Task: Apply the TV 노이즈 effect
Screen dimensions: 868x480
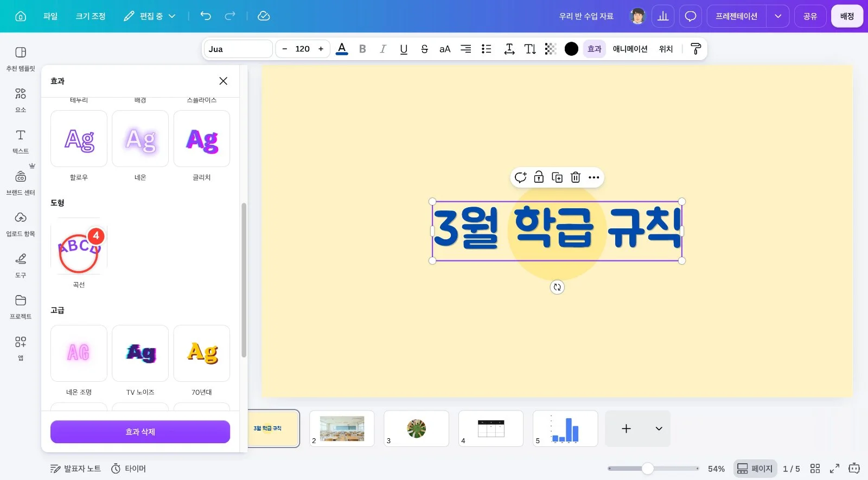Action: 140,353
